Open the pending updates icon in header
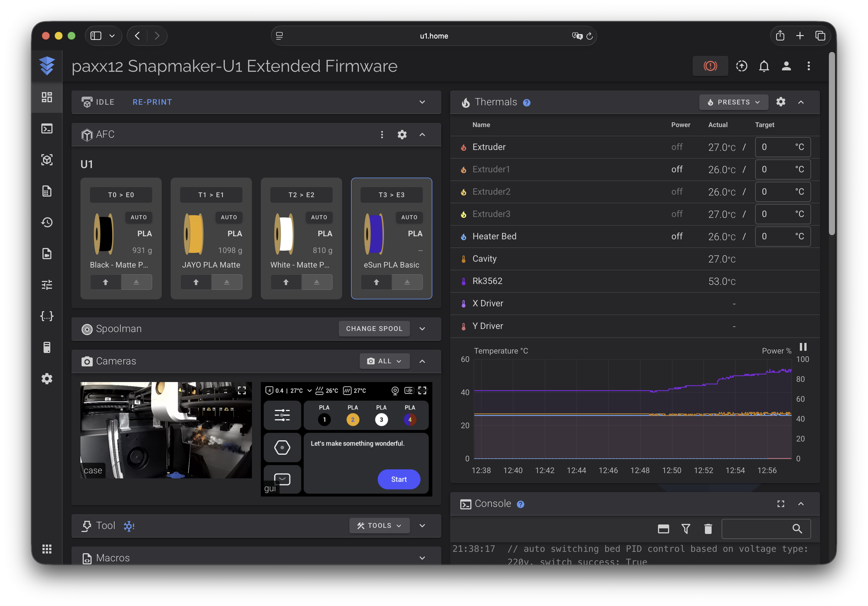 (x=741, y=66)
